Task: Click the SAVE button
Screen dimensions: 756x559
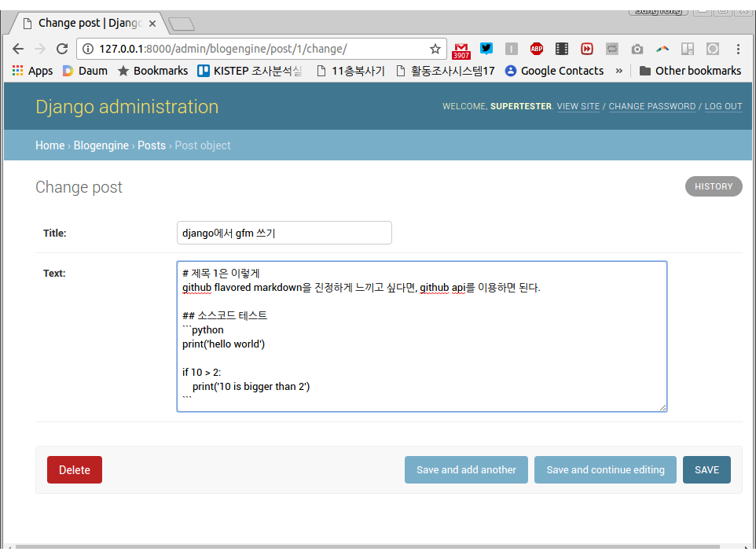Action: click(706, 470)
